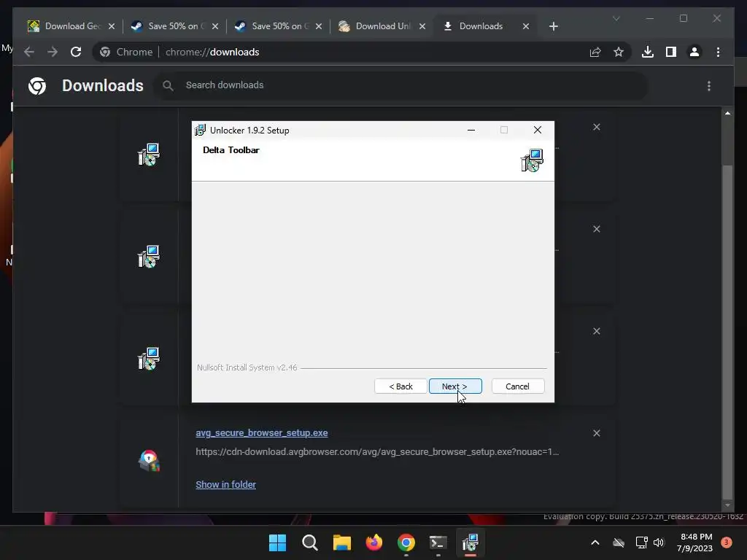Open Downloads page more actions menu

pos(709,86)
